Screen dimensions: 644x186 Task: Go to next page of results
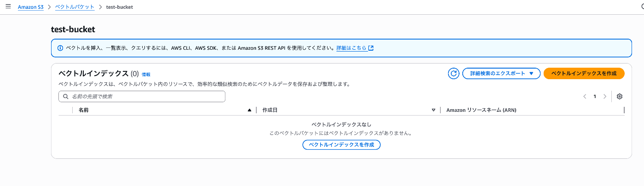[605, 97]
